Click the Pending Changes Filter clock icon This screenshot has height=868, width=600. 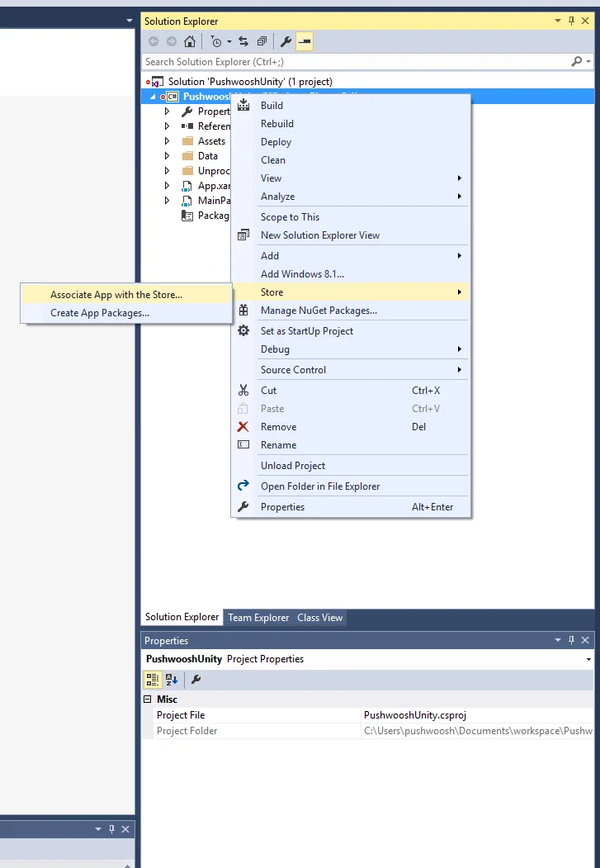pyautogui.click(x=216, y=41)
